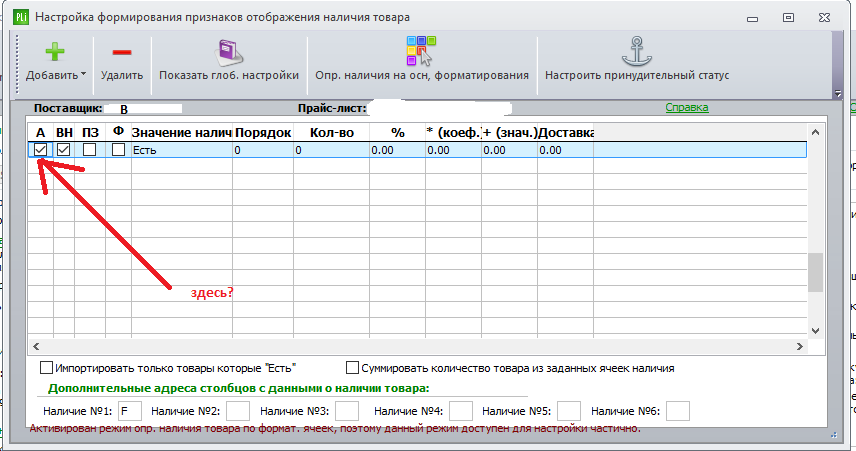
Task: Close the settings window
Action: pyautogui.click(x=825, y=17)
